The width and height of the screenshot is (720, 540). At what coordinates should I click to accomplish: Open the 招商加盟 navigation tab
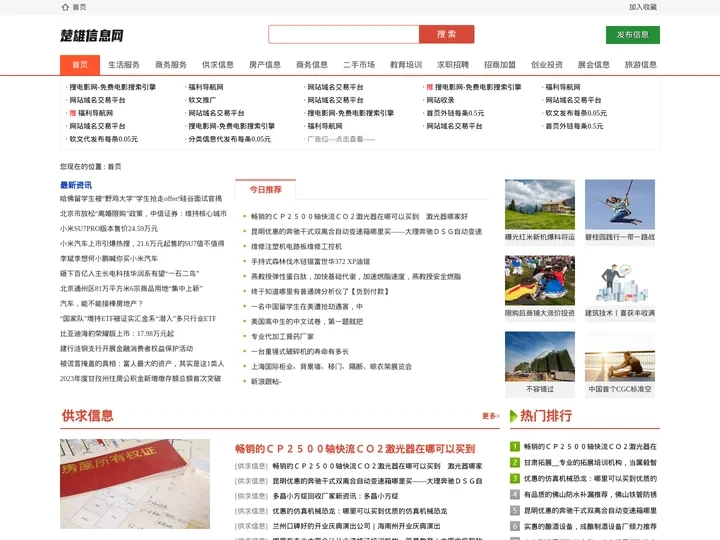(x=500, y=65)
